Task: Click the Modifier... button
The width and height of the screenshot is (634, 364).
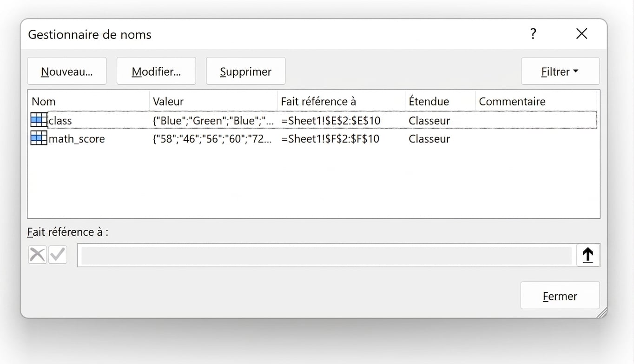Action: click(156, 71)
